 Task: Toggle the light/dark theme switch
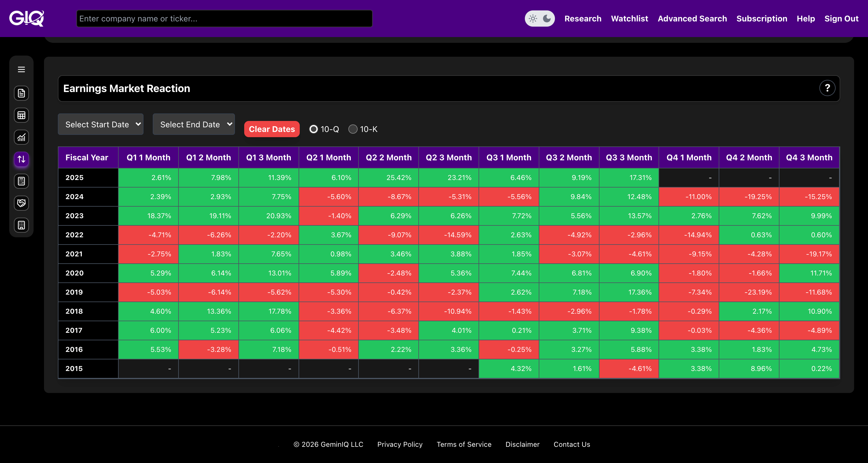(x=540, y=19)
